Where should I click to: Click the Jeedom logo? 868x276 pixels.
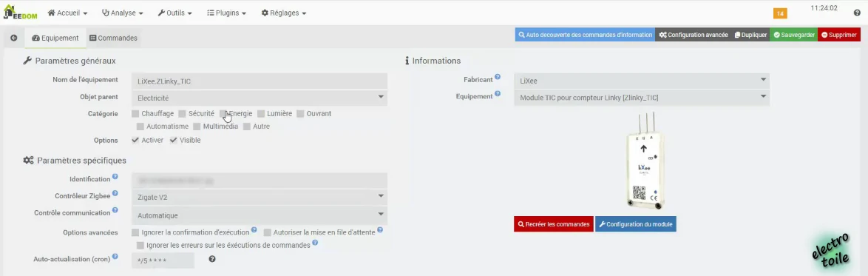[20, 12]
